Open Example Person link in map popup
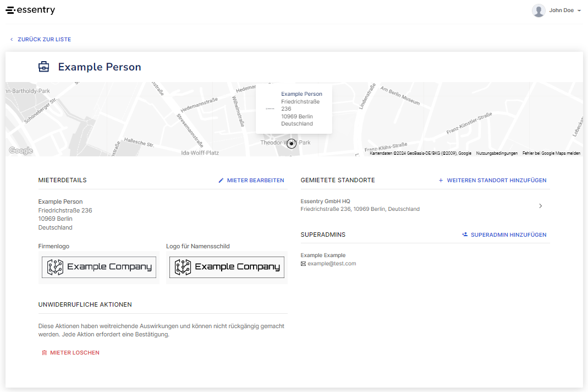This screenshot has width=588, height=392. [x=301, y=94]
